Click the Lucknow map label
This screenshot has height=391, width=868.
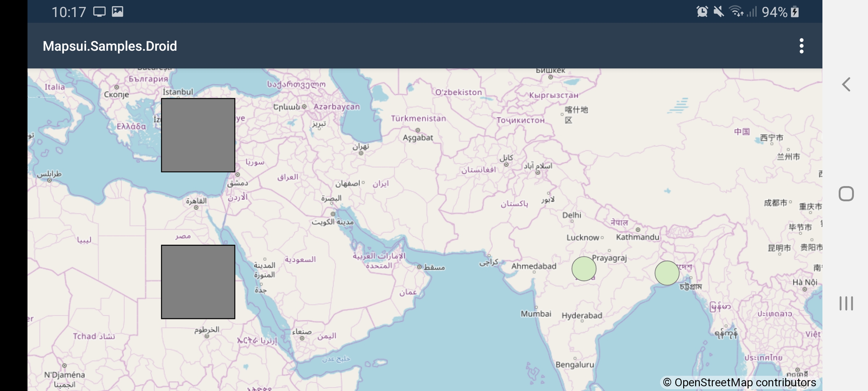pyautogui.click(x=583, y=237)
